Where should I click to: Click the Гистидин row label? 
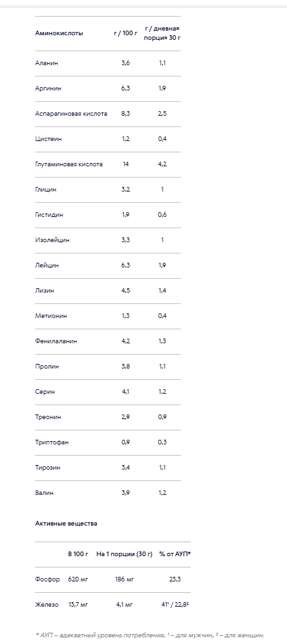pyautogui.click(x=49, y=215)
